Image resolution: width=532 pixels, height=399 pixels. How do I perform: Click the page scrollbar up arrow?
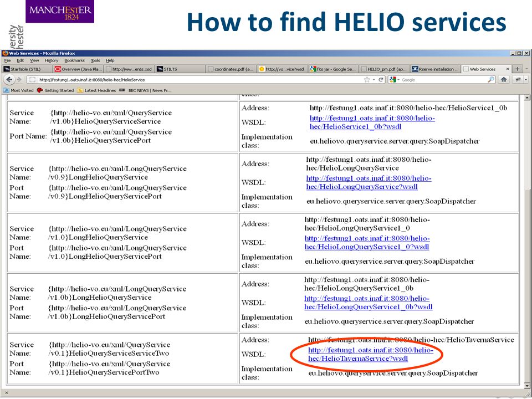coord(527,98)
